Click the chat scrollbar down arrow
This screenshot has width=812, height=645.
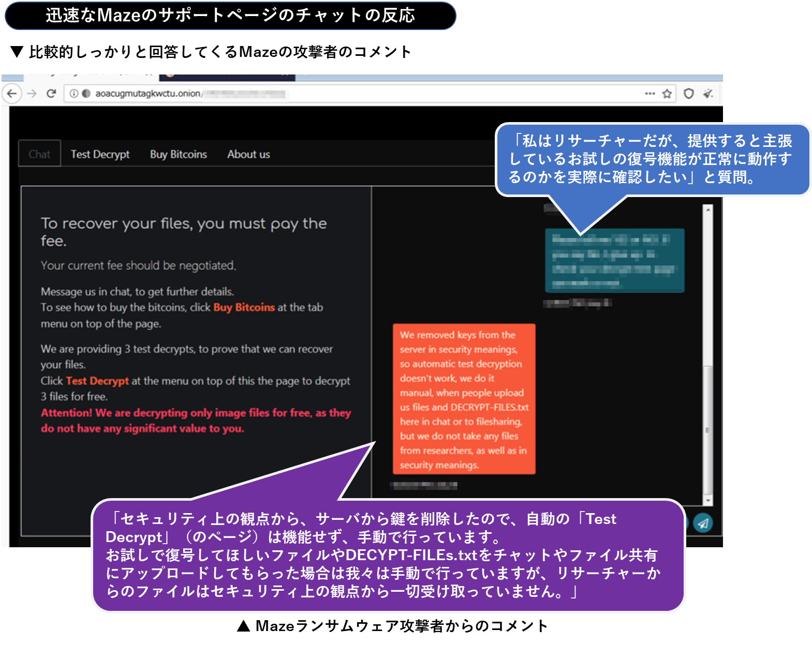pos(707,501)
